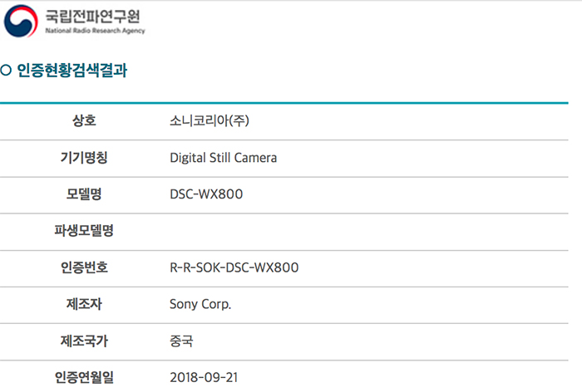Click the 국립전파연구원 logo text

tap(93, 17)
